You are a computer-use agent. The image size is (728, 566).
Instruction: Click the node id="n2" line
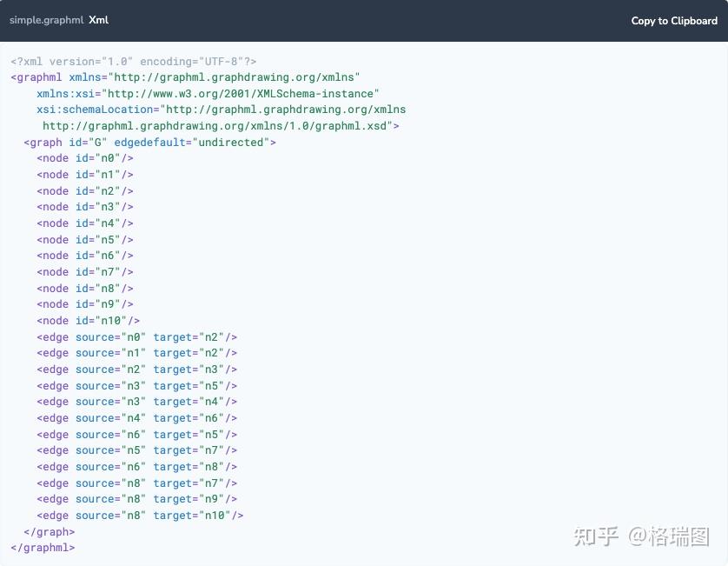[85, 191]
